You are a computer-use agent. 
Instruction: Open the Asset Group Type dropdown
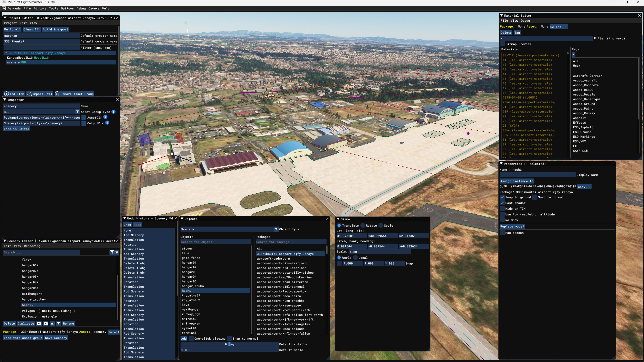coord(77,112)
